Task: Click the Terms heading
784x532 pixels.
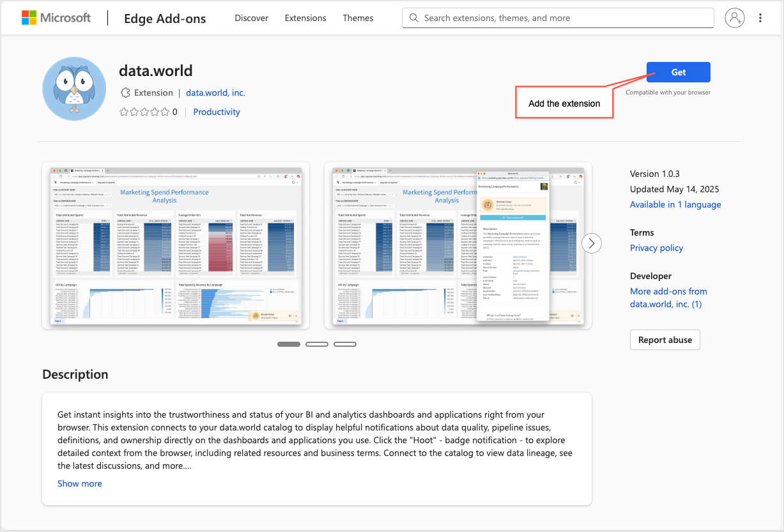Action: click(642, 232)
